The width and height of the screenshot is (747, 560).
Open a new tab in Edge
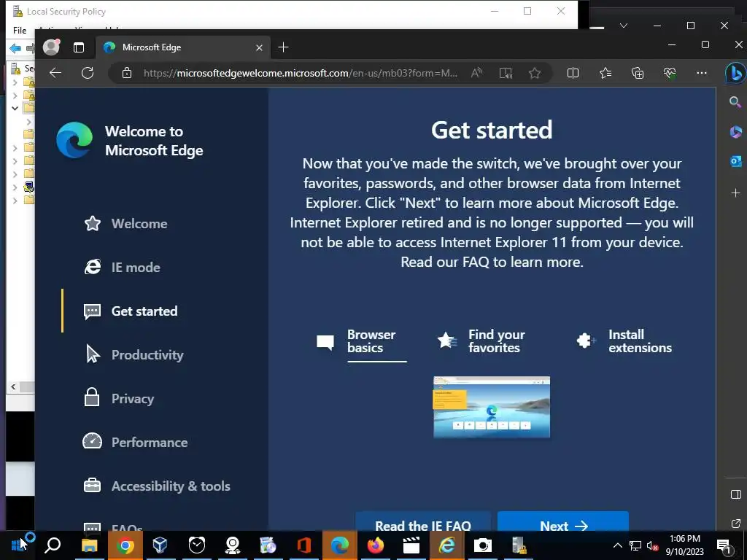pyautogui.click(x=283, y=47)
